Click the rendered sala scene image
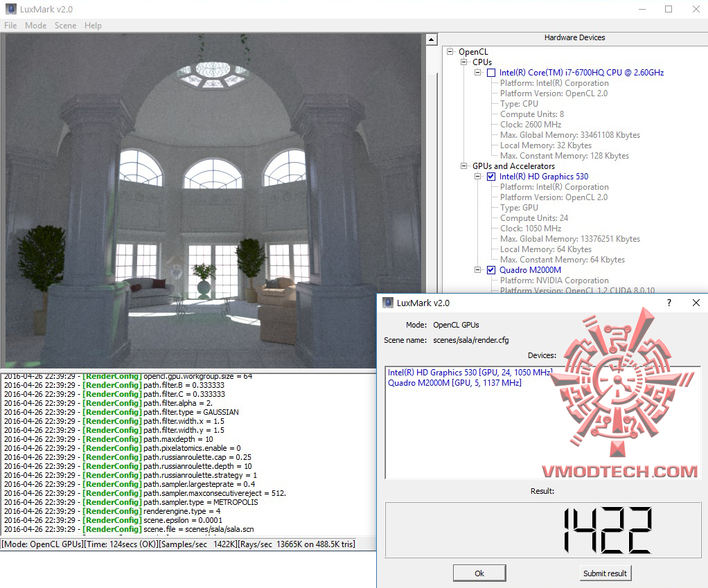Viewport: 708px width, 588px height. pyautogui.click(x=213, y=201)
